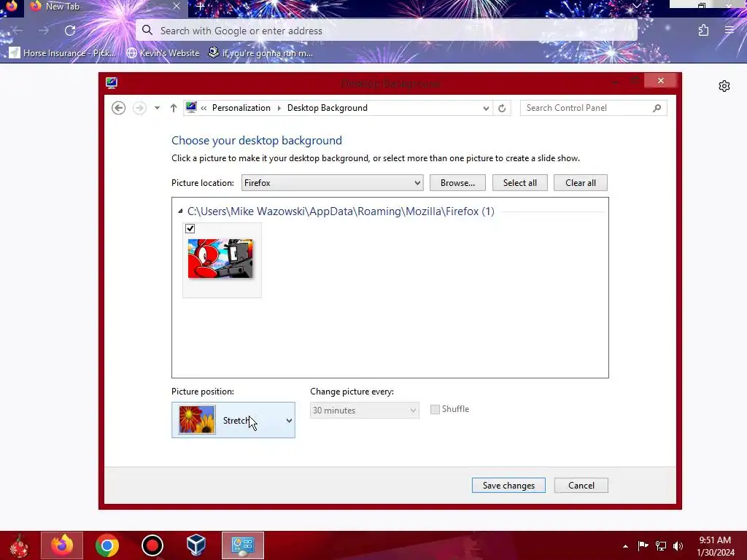The height and width of the screenshot is (560, 747).
Task: Reload the Firefox page
Action: point(70,31)
